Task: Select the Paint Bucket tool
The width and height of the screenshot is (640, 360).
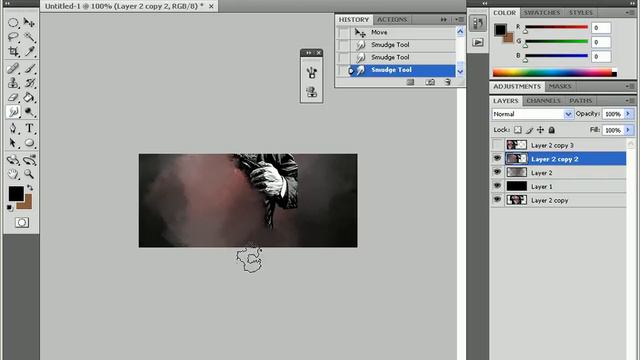Action: pos(29,97)
